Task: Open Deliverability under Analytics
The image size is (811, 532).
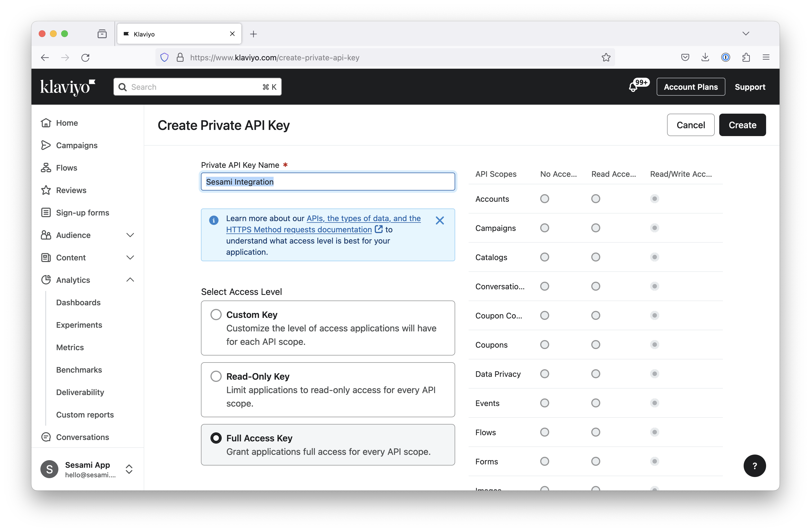Action: 80,392
